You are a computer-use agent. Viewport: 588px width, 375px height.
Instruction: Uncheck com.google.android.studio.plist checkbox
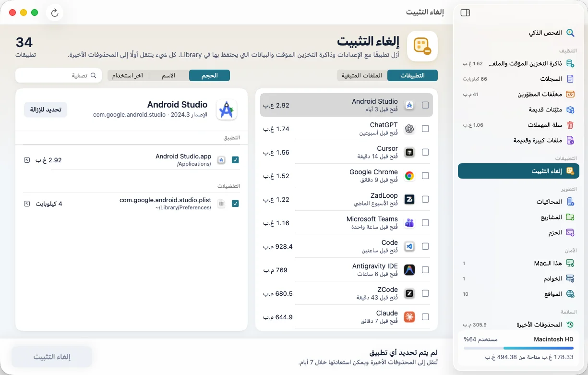pyautogui.click(x=235, y=204)
